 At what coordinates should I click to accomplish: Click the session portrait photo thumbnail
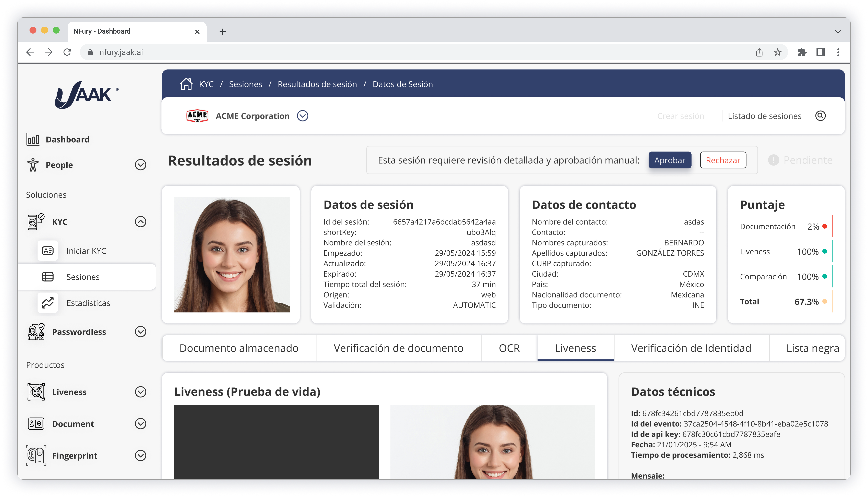pyautogui.click(x=232, y=254)
